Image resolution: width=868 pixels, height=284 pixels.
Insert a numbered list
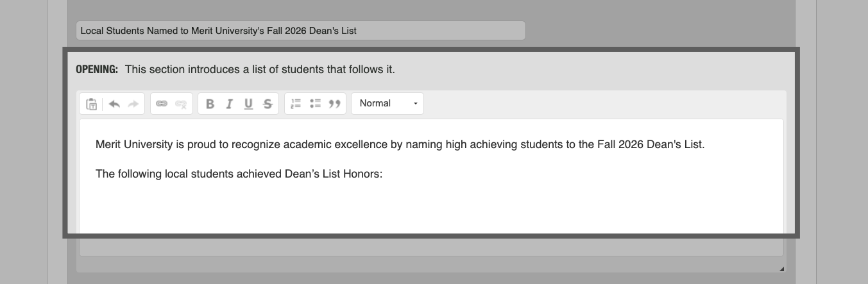click(296, 104)
